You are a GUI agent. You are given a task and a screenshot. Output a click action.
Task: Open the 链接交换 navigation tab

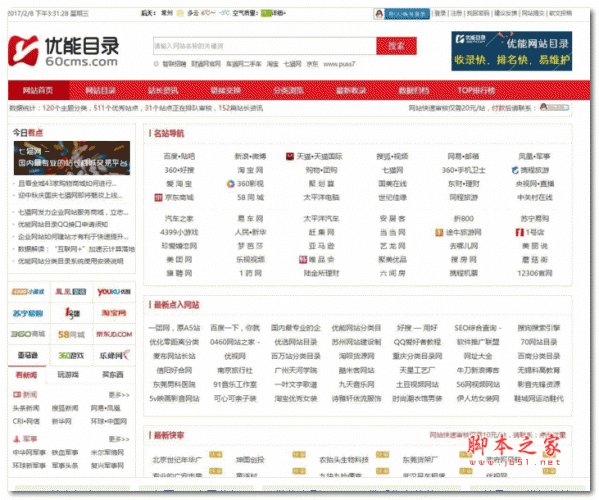(x=226, y=91)
